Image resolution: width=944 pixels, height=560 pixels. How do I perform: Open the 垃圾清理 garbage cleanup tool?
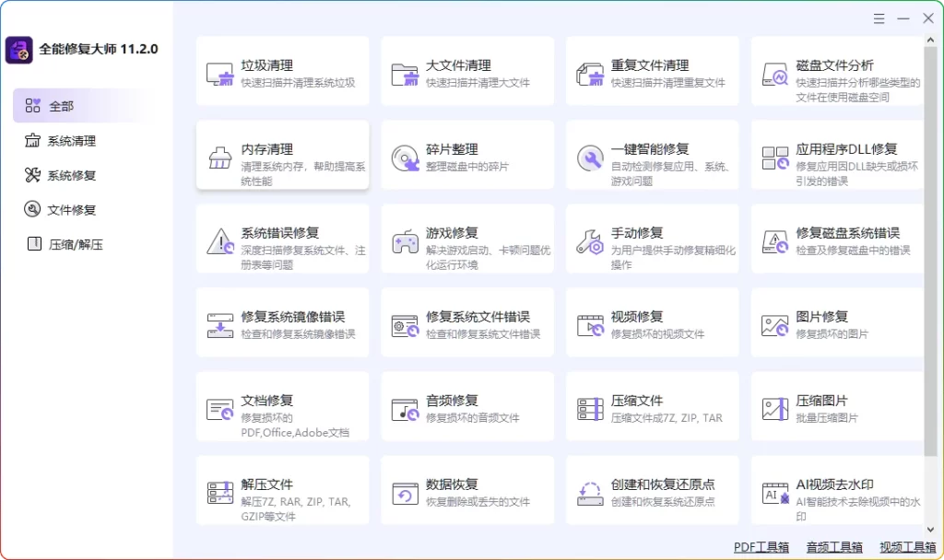pyautogui.click(x=282, y=71)
